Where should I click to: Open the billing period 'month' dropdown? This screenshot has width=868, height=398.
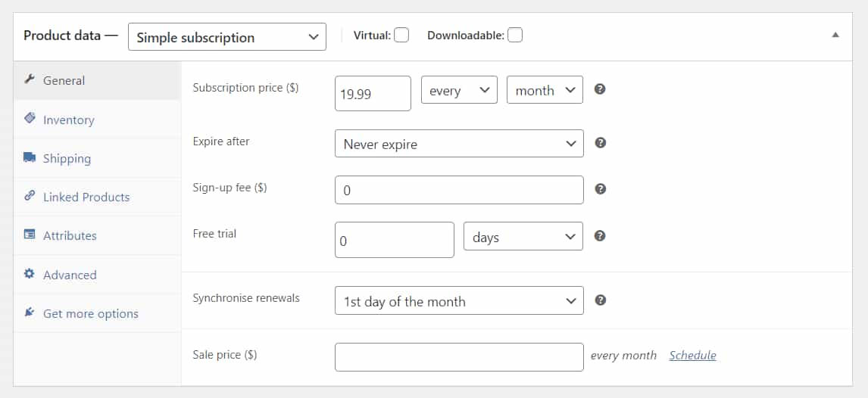(545, 90)
